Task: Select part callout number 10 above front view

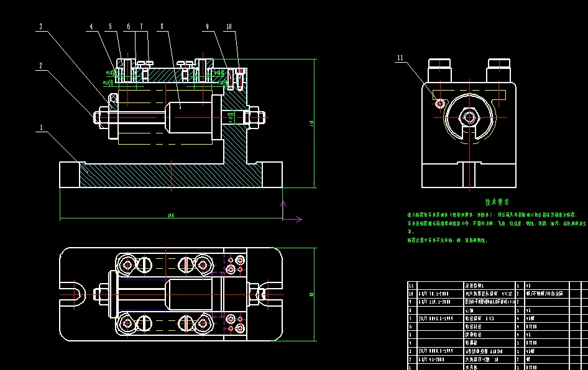Action: click(229, 27)
